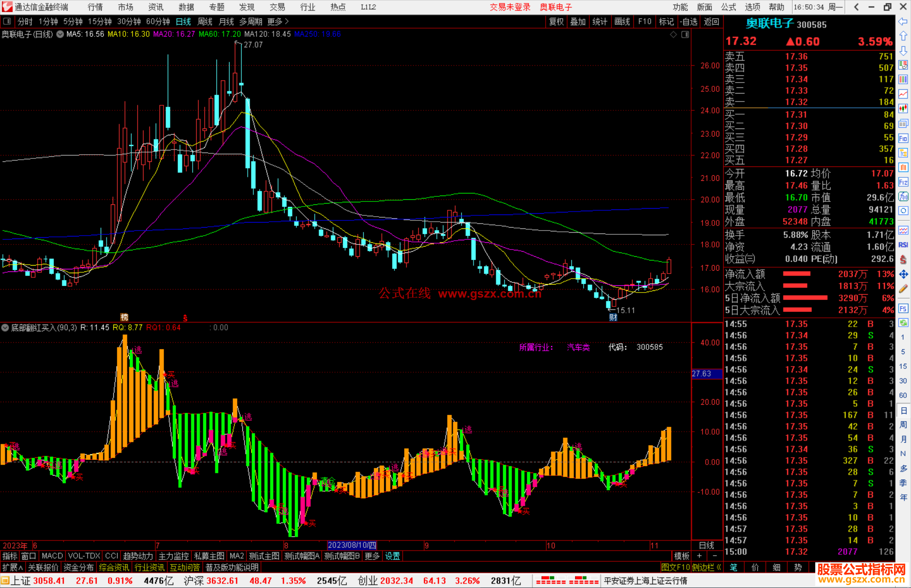Image resolution: width=911 pixels, height=588 pixels.
Task: Toggle the 底部翻红买入 indicator circle button
Action: 5,328
